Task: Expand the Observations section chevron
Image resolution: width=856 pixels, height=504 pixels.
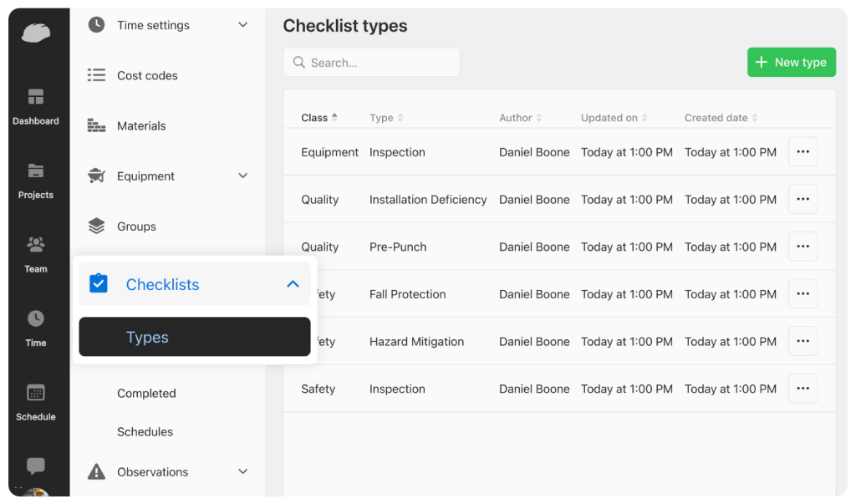Action: (243, 472)
